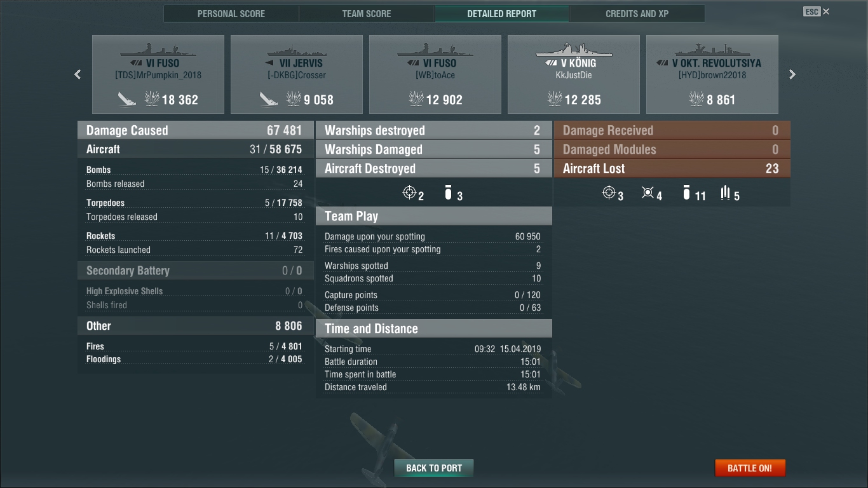The image size is (868, 488).
Task: Show next ships with right arrow
Action: pyautogui.click(x=792, y=74)
